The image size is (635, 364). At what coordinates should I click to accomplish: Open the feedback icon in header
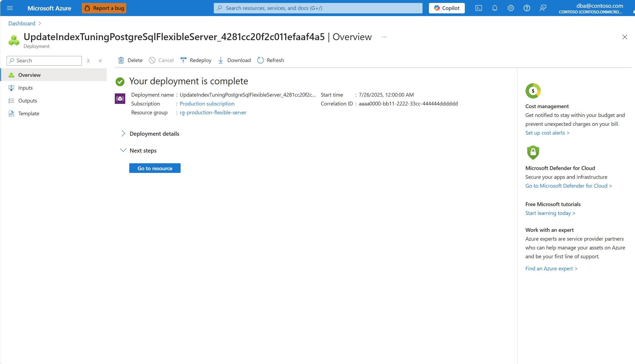coord(543,8)
